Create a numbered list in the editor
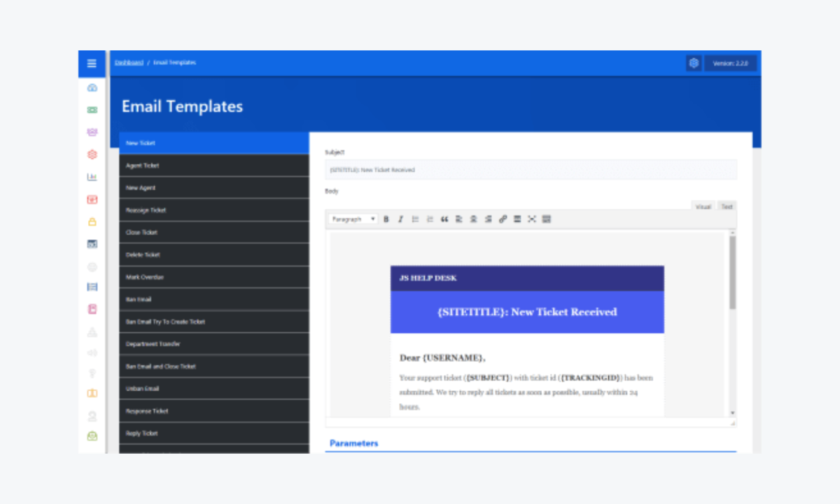 [429, 218]
